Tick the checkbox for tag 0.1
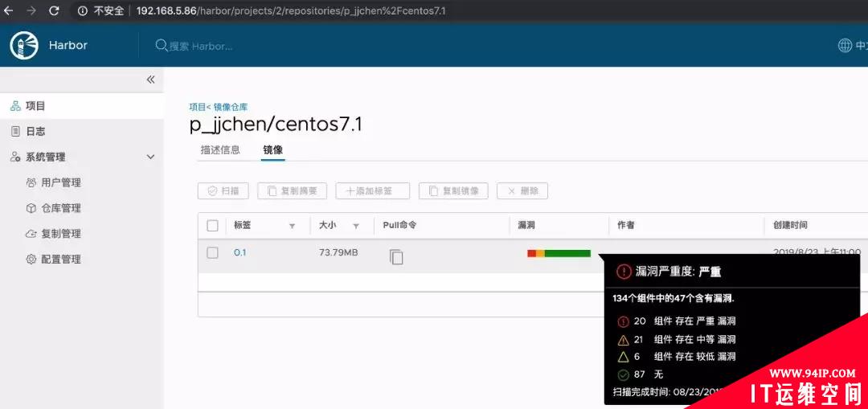This screenshot has width=868, height=409. point(212,253)
